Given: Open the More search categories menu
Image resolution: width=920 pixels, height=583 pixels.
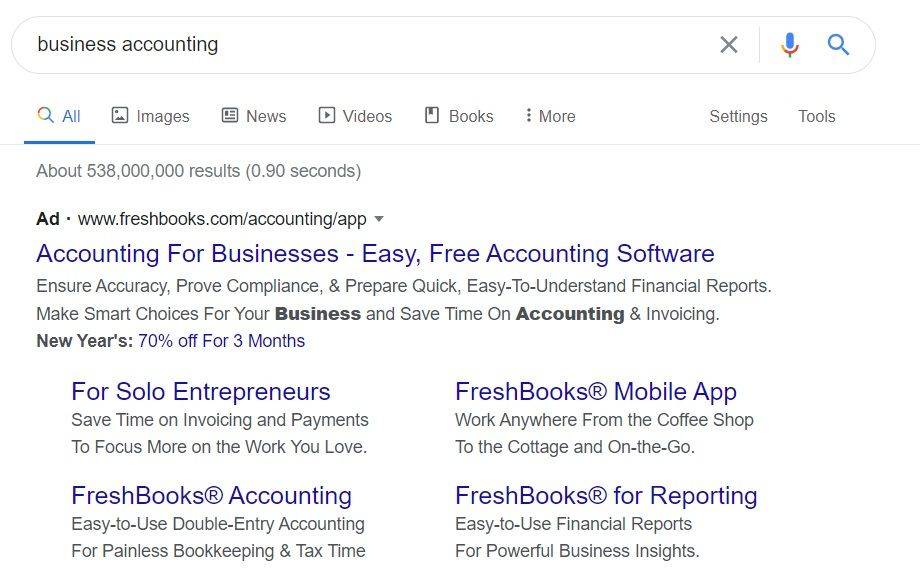Looking at the screenshot, I should [x=549, y=116].
